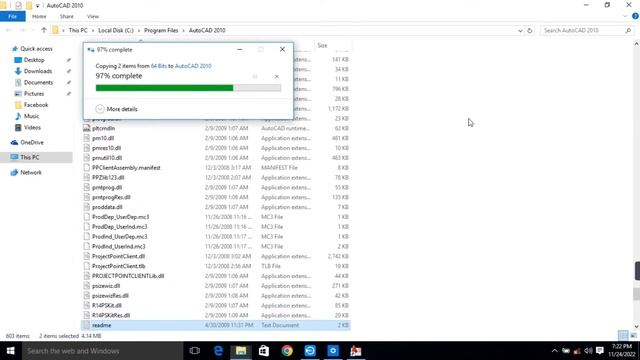640x360 pixels.
Task: Open the Share ribbon tab
Action: [x=67, y=16]
